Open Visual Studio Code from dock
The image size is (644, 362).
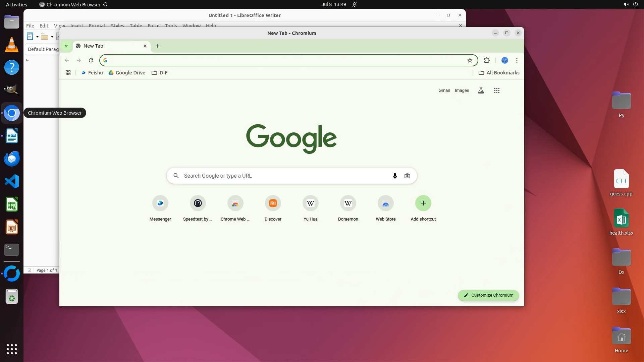[12, 182]
